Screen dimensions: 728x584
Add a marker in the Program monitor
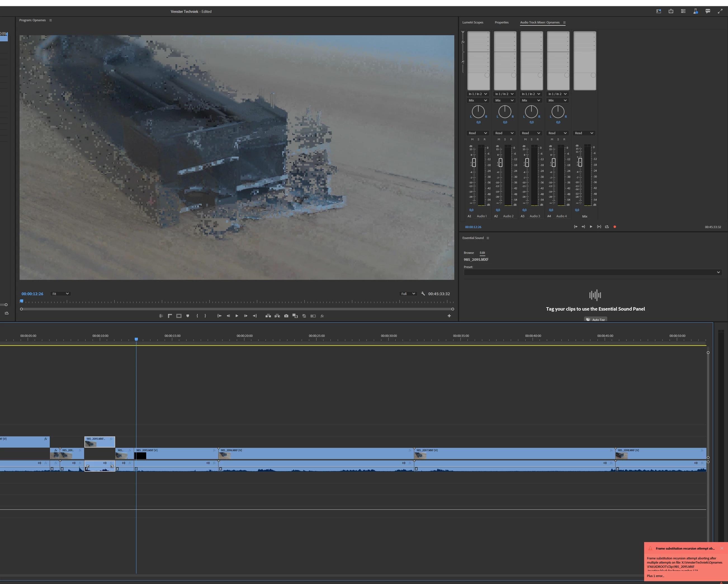tap(188, 316)
